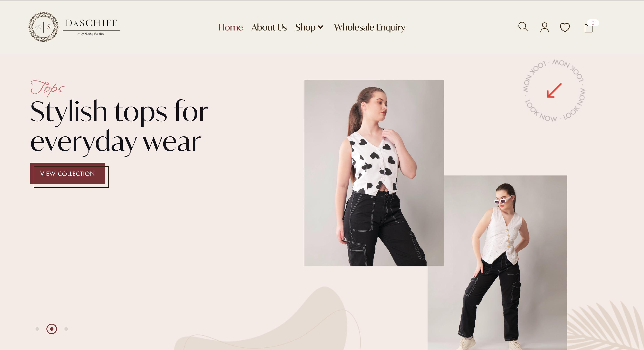Open the wishlist heart icon

565,27
